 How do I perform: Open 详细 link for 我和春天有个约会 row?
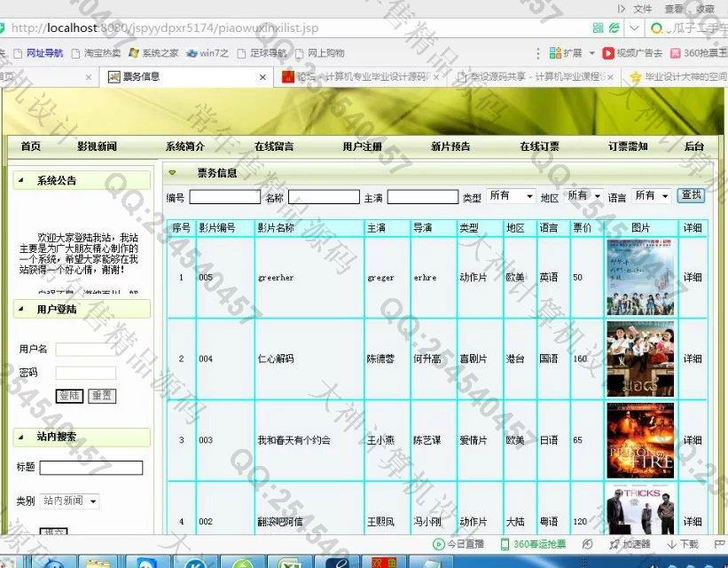[693, 440]
